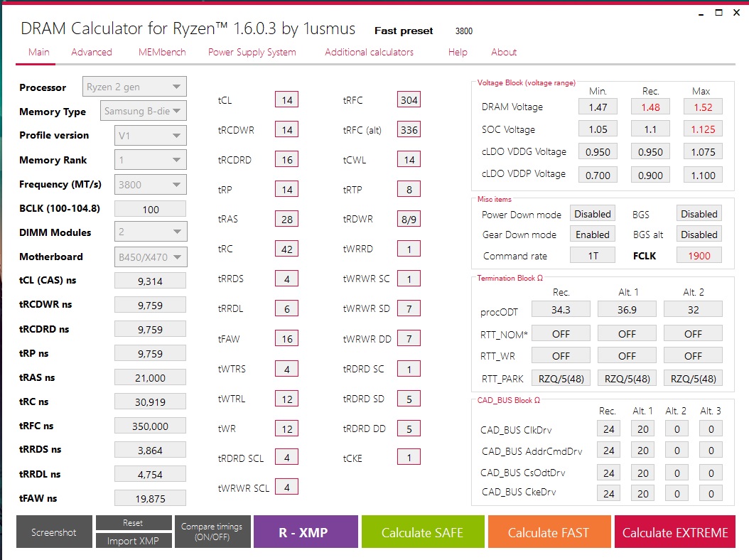Click the tRFC ns value 350,000

click(151, 426)
